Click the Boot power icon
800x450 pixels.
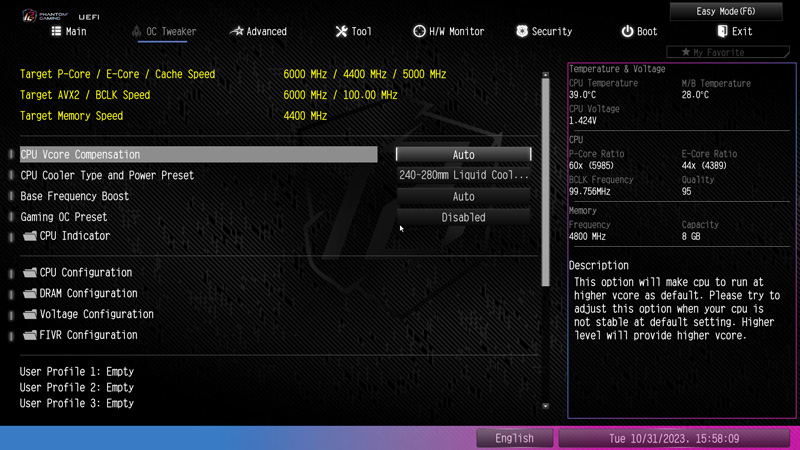click(x=627, y=31)
